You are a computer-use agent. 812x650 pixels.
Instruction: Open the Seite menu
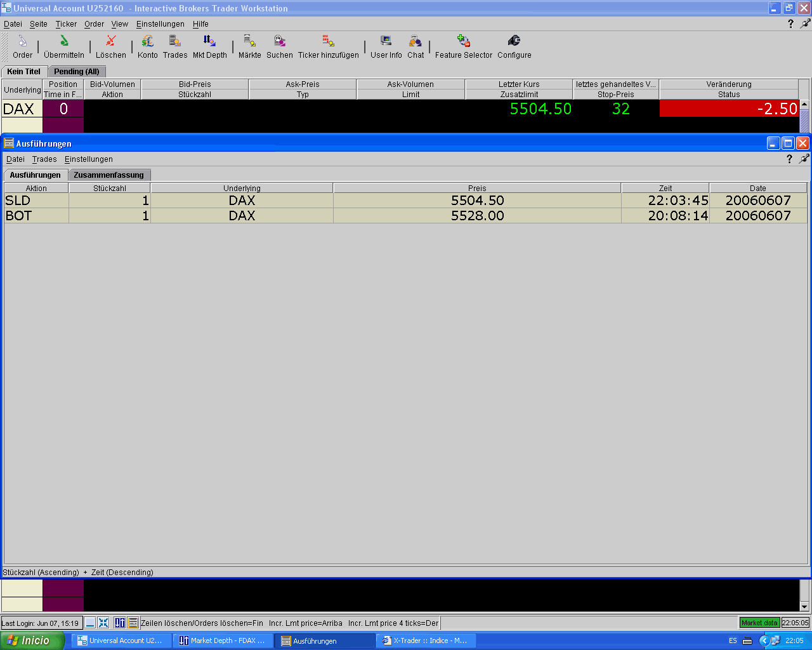click(39, 24)
